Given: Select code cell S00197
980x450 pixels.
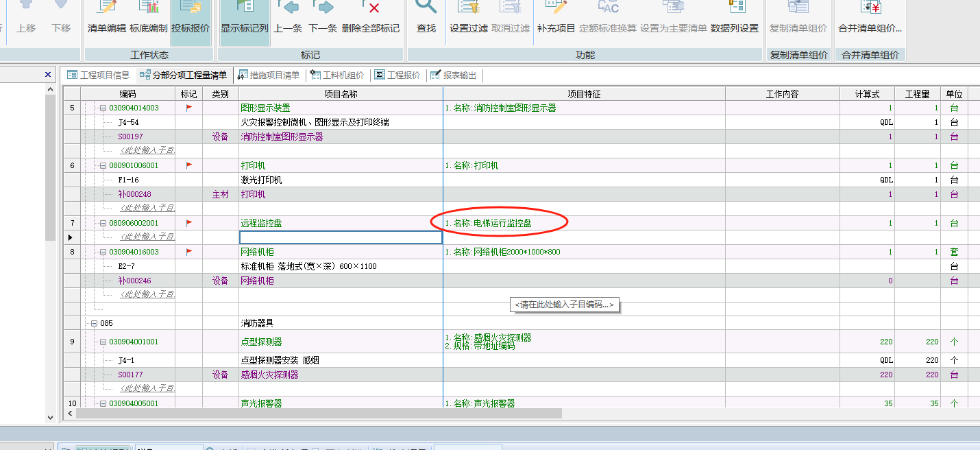Looking at the screenshot, I should [127, 137].
